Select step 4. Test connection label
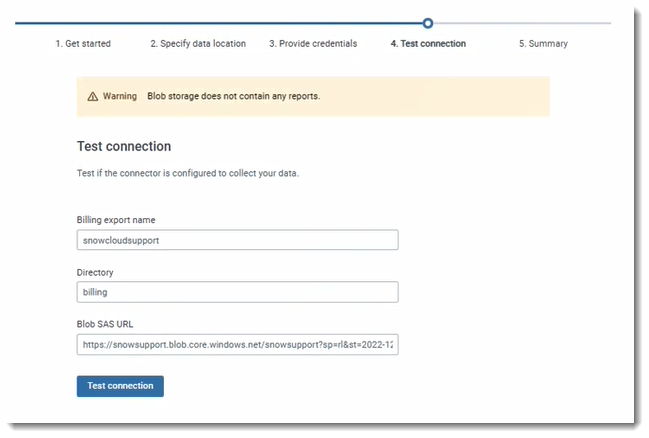Viewport: 649px width, 438px height. (428, 43)
